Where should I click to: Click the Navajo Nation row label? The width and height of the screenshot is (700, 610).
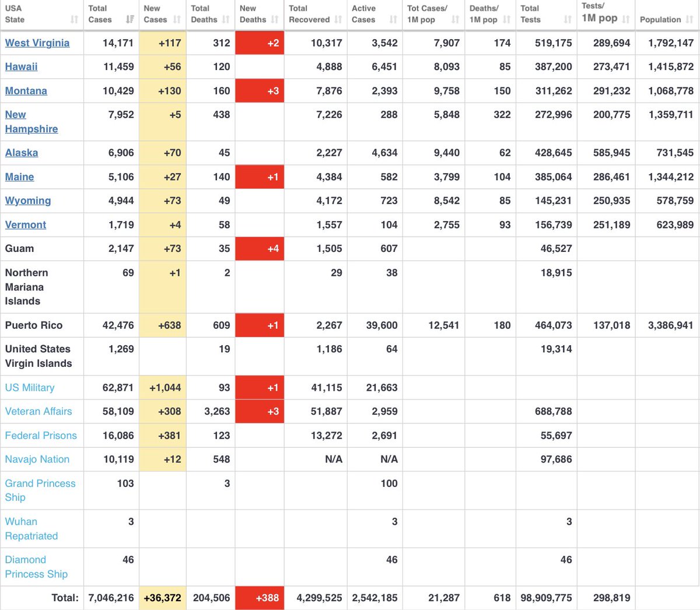pos(37,459)
